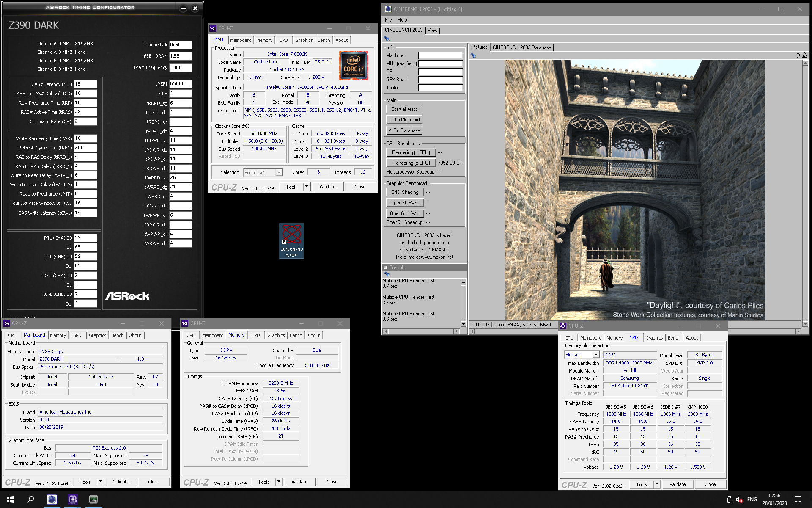The height and width of the screenshot is (508, 812).
Task: Click CAS# Latency (tCL) field in ASRock
Action: point(85,84)
